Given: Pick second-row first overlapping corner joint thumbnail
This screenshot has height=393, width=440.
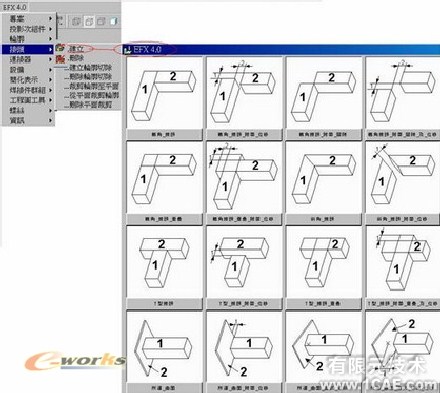Looking at the screenshot, I should pyautogui.click(x=164, y=177).
